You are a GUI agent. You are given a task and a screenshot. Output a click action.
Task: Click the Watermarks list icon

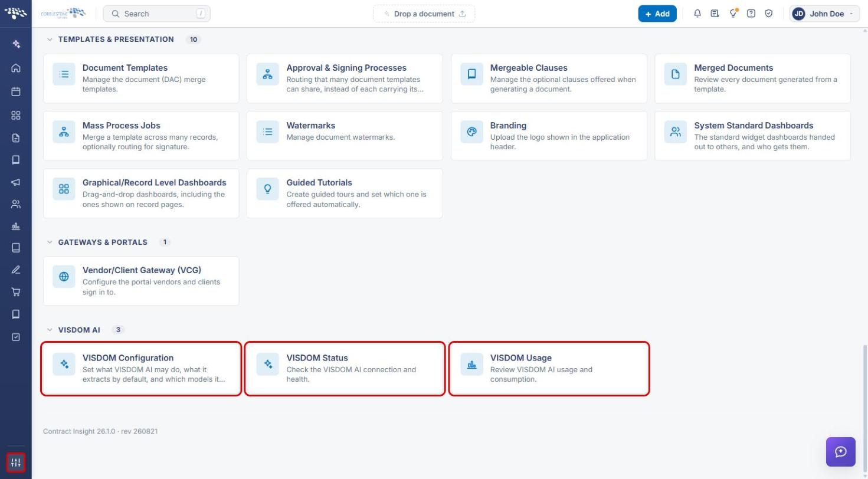(x=268, y=132)
